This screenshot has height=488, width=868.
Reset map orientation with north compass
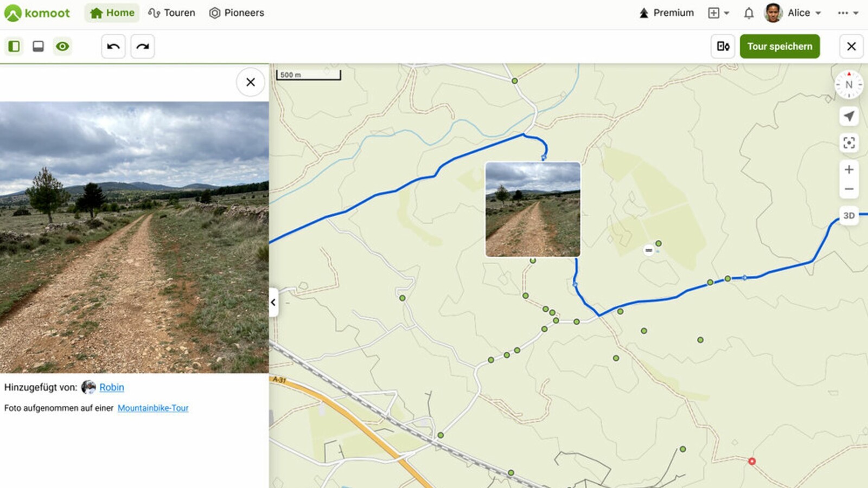(x=848, y=85)
